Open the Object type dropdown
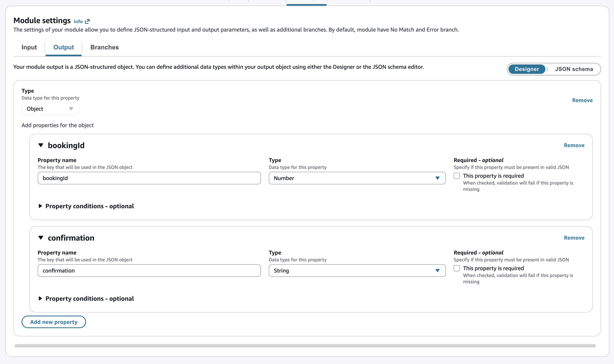Viewport: 614px width, 364px height. click(x=50, y=109)
